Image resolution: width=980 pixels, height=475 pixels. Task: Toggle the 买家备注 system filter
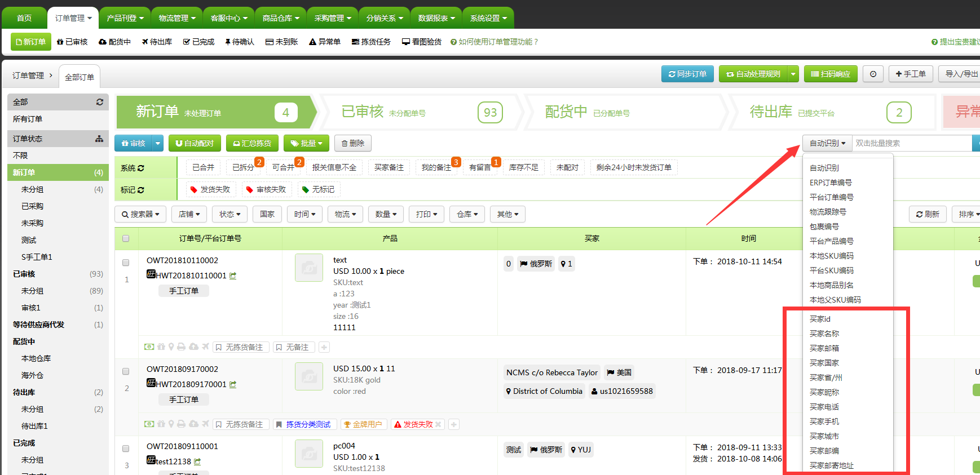pos(389,167)
